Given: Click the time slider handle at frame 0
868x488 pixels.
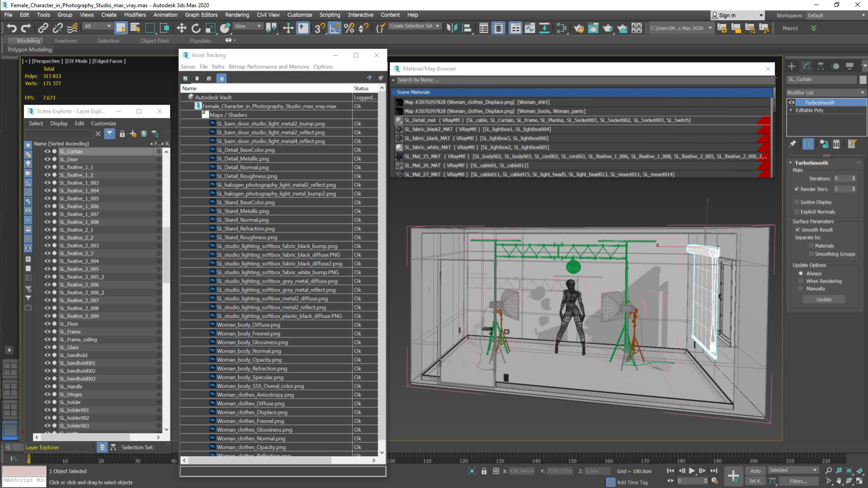Looking at the screenshot, I should pos(28,459).
